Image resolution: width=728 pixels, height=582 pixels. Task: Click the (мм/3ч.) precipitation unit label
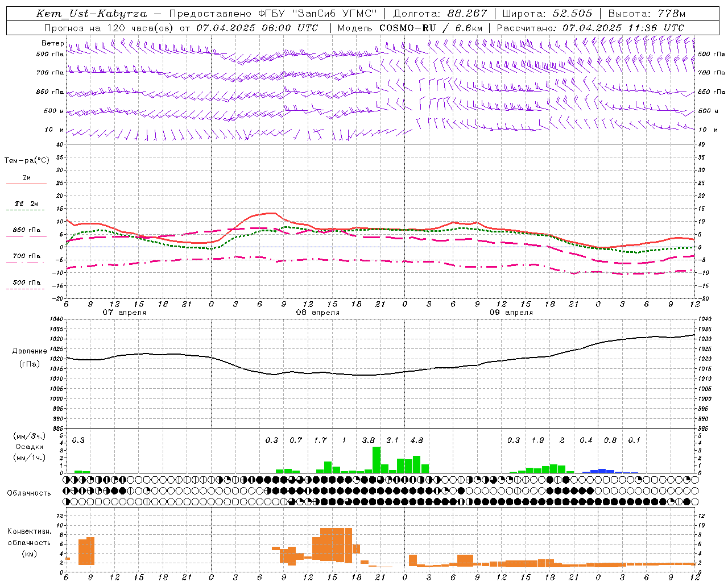tap(28, 436)
